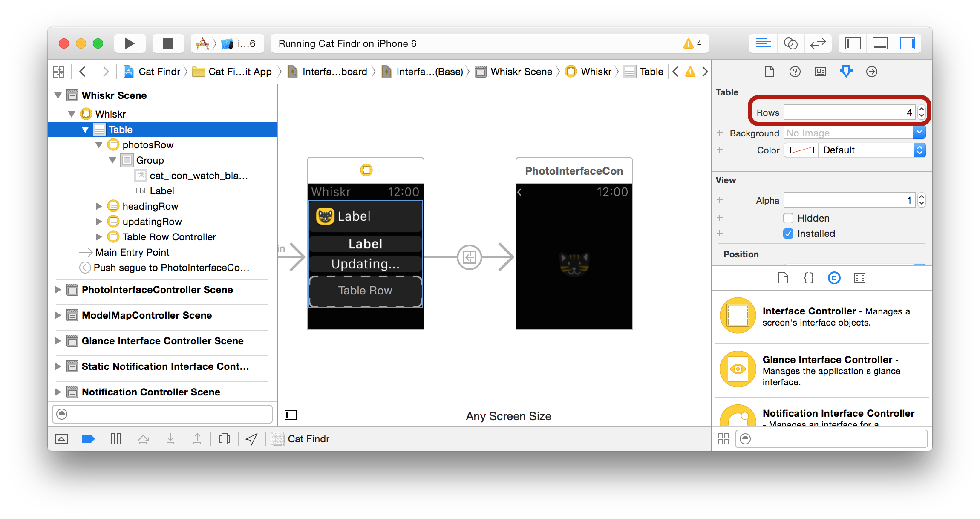980x519 pixels.
Task: Open the Quick Help inspector
Action: click(795, 72)
